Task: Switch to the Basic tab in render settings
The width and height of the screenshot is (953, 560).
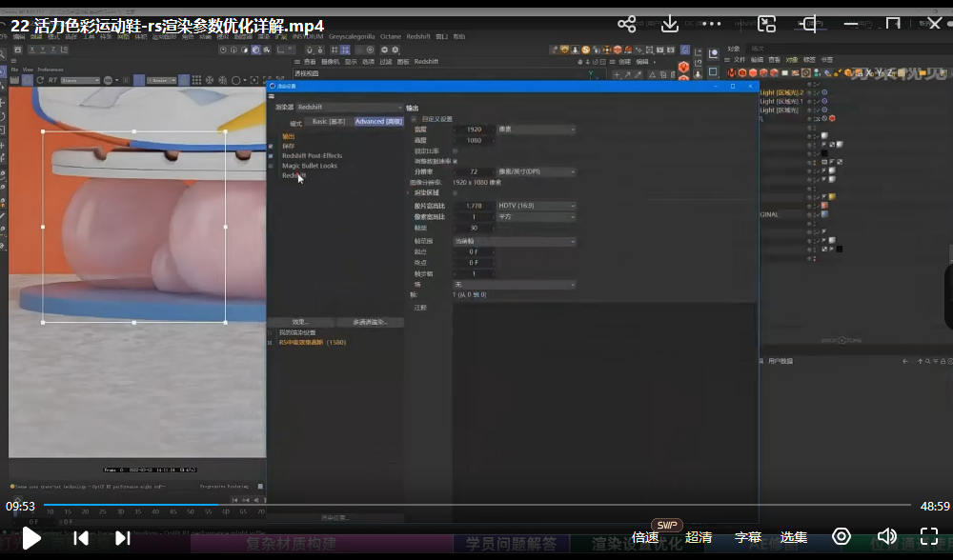Action: click(x=329, y=122)
